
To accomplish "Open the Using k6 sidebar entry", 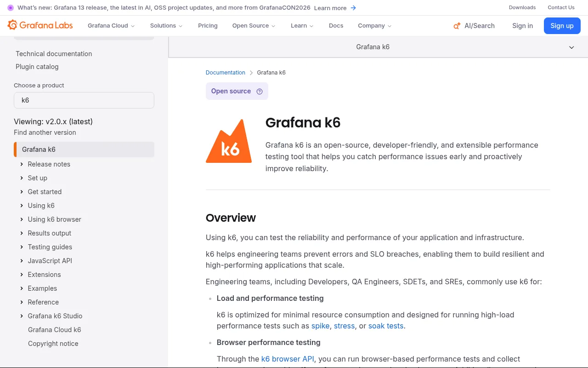I will pyautogui.click(x=41, y=206).
